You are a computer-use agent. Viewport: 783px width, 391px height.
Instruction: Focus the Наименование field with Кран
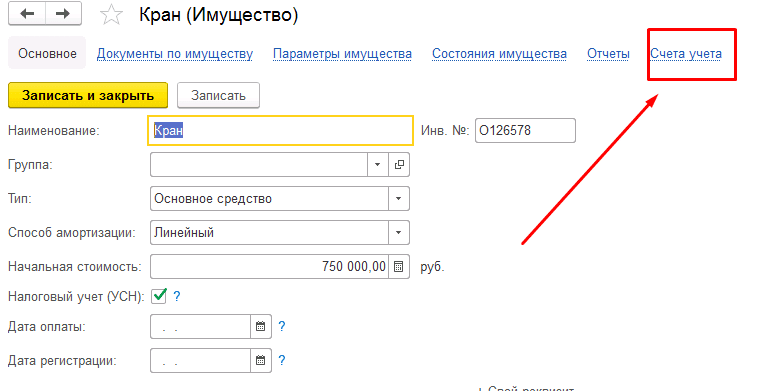click(281, 130)
